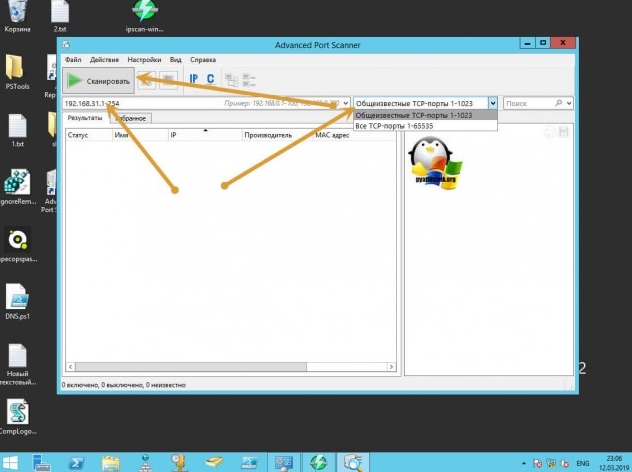Click the expand-all tree toolbar icon

[x=230, y=80]
